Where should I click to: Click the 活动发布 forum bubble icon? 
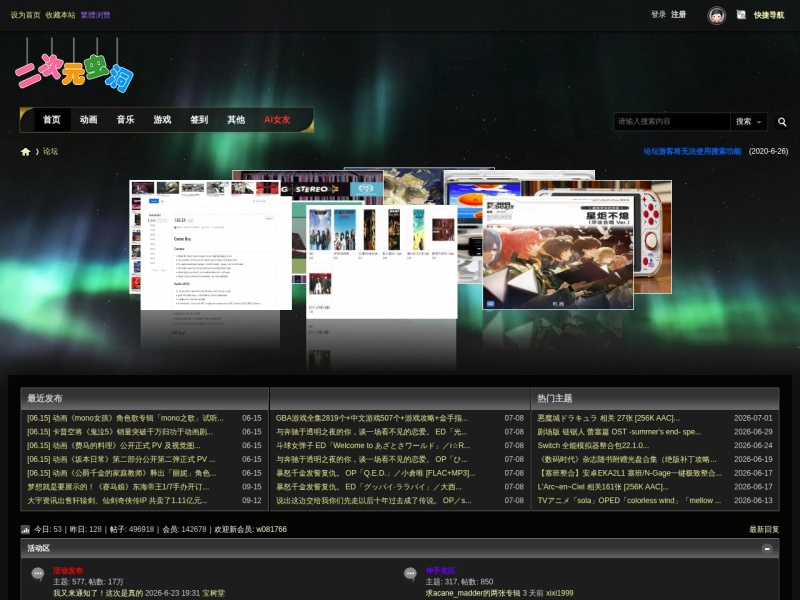click(x=38, y=574)
